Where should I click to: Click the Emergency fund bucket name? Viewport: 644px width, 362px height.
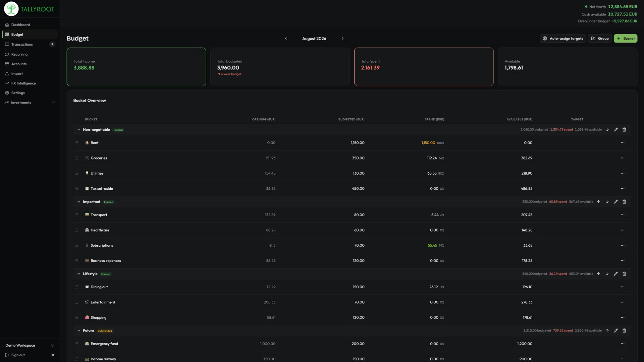(x=104, y=344)
